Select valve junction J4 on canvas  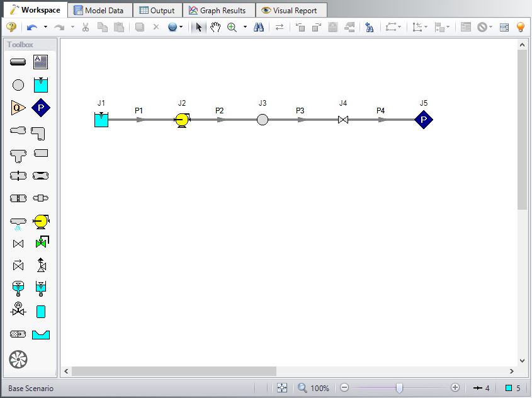click(343, 120)
